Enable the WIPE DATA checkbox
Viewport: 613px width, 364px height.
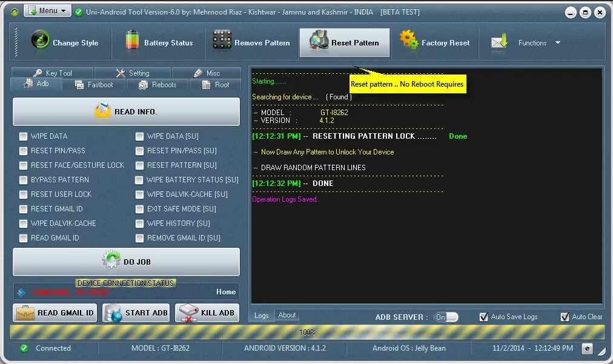pos(24,136)
